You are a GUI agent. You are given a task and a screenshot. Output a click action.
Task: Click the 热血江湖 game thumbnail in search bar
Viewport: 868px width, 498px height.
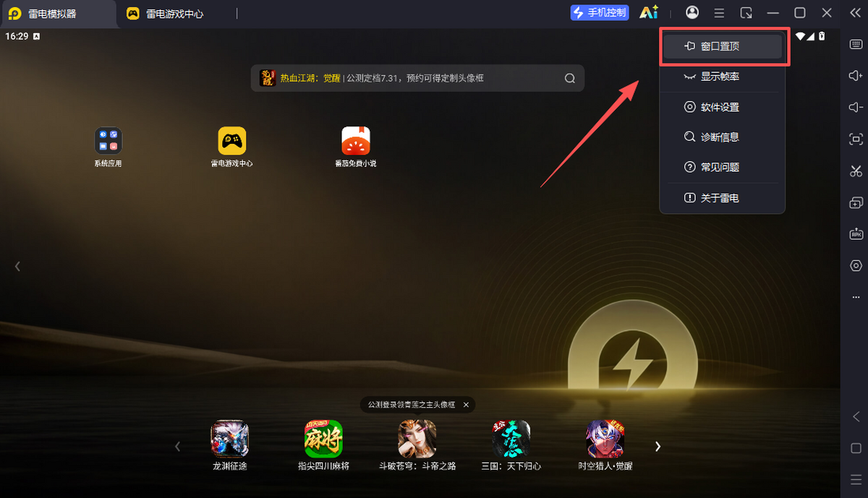tap(268, 78)
